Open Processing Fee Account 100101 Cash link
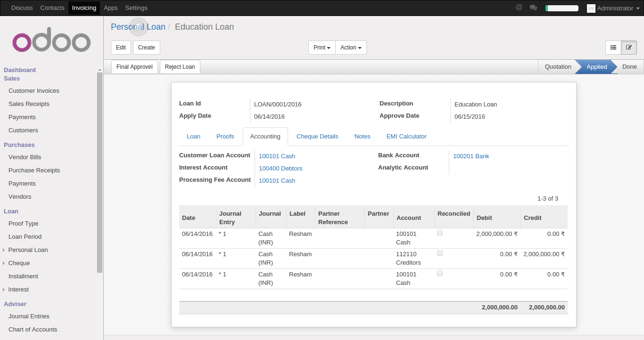The image size is (644, 340). pyautogui.click(x=277, y=181)
